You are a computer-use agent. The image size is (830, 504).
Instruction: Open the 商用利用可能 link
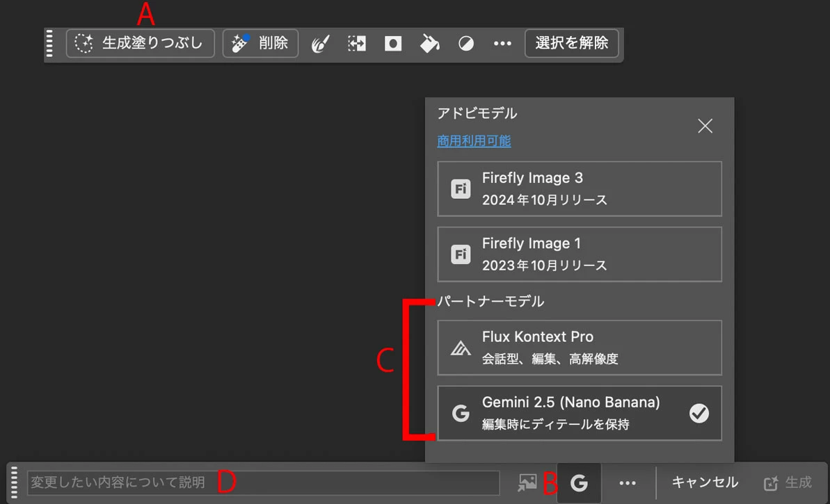click(474, 140)
